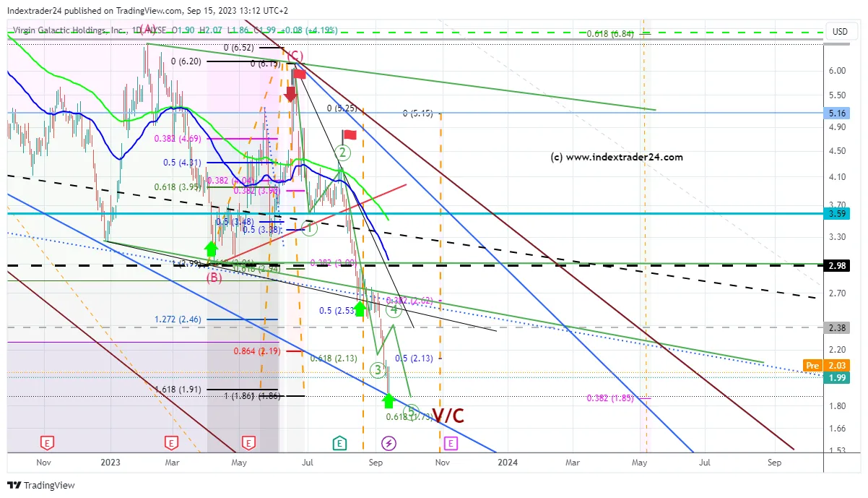Click the 0.864 (2.19) Fibonacci label
Viewport: 868px width, 498px height.
(x=256, y=351)
